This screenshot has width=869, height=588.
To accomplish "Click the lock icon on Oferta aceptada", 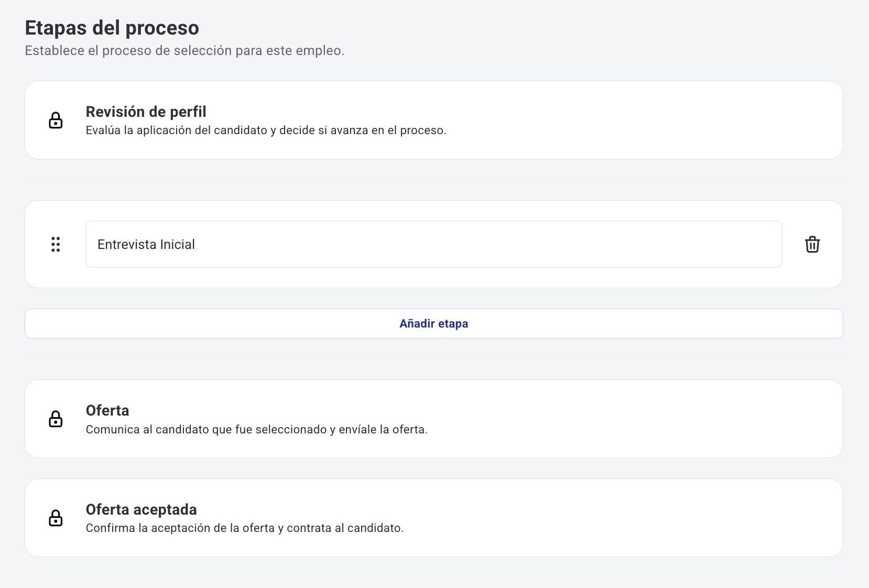I will coord(56,518).
